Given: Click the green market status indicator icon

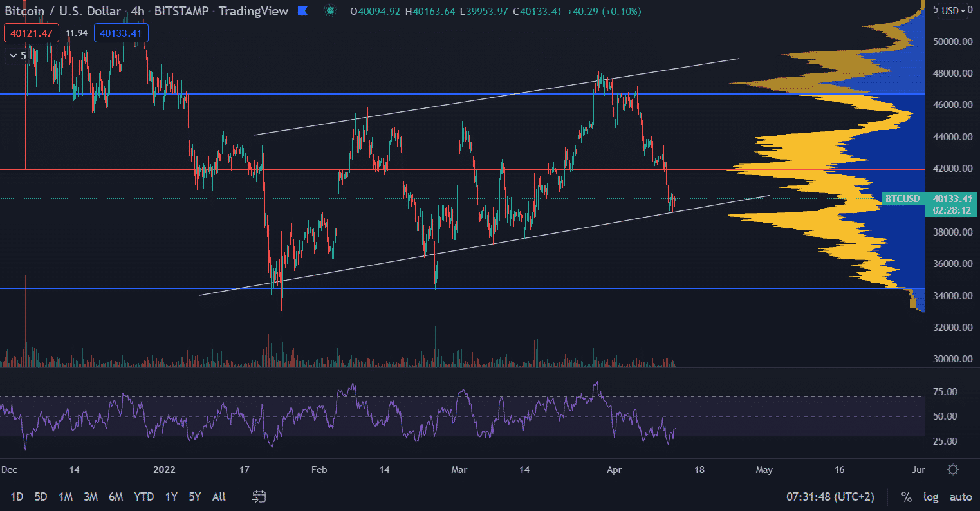Looking at the screenshot, I should tap(330, 11).
